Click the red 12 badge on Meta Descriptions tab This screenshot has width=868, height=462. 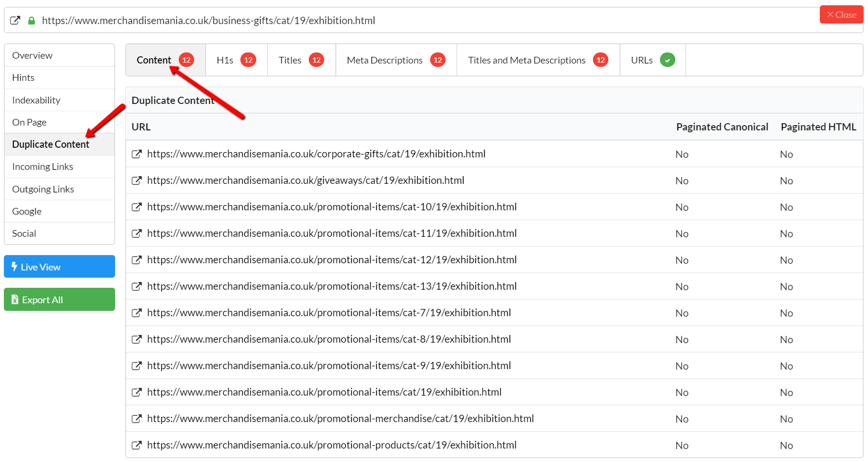437,60
